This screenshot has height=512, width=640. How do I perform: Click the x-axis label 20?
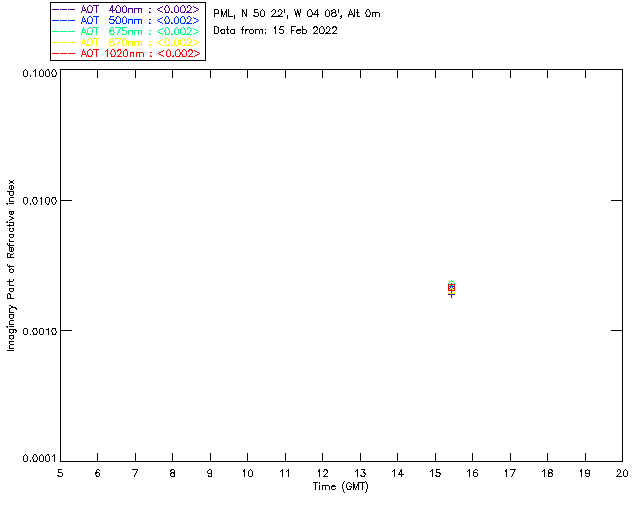[622, 473]
